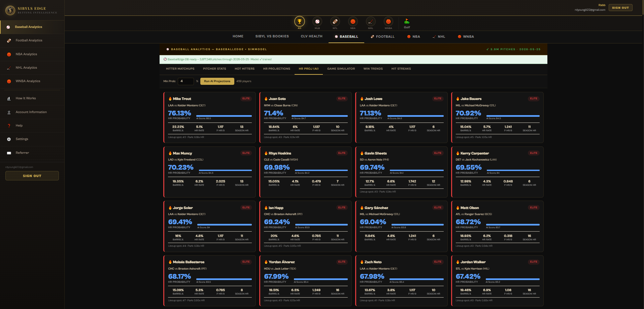The image size is (644, 309).
Task: Open the HITTER MATCHUPS sub-tab
Action: click(x=180, y=69)
